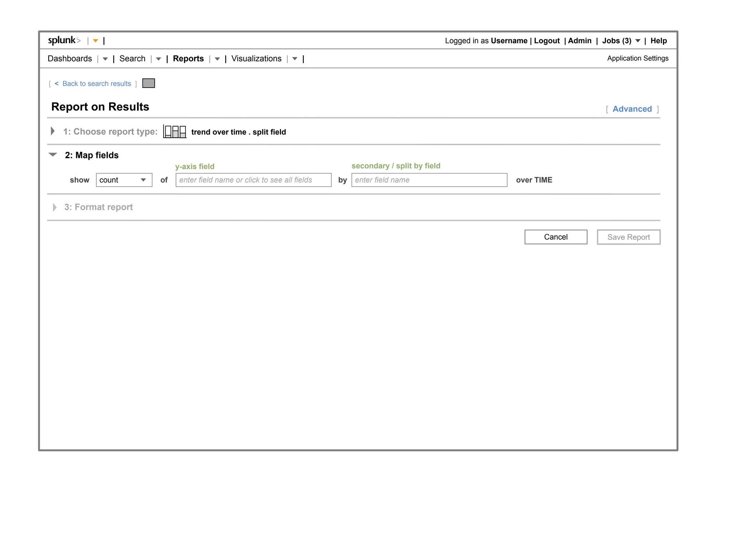733x560 pixels.
Task: Focus the split by field input
Action: 429,180
